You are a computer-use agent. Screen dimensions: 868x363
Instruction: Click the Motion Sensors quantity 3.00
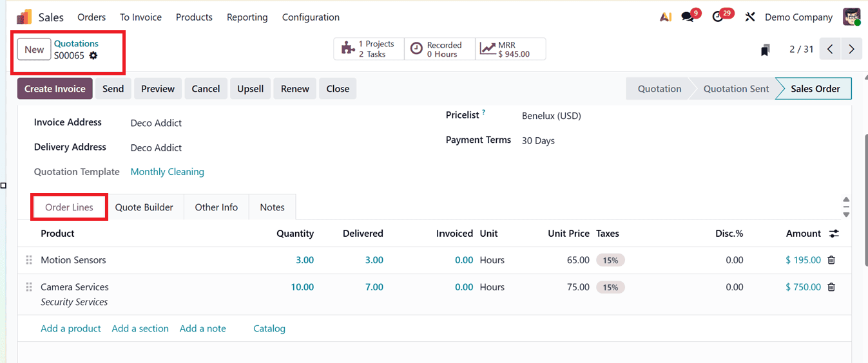(x=305, y=260)
